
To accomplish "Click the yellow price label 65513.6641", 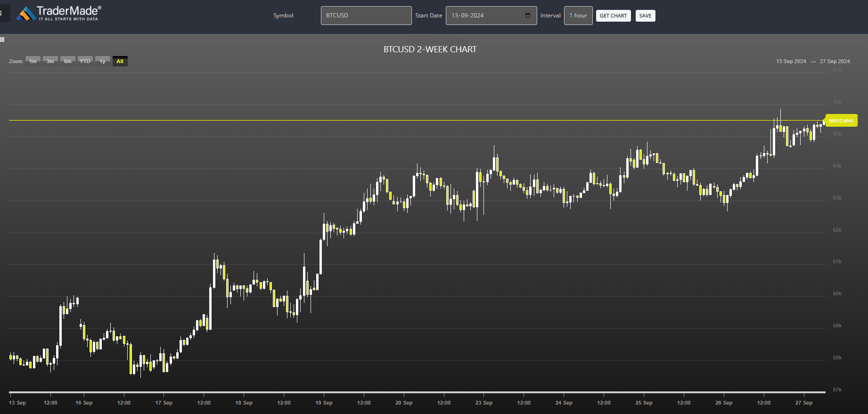I will point(841,121).
